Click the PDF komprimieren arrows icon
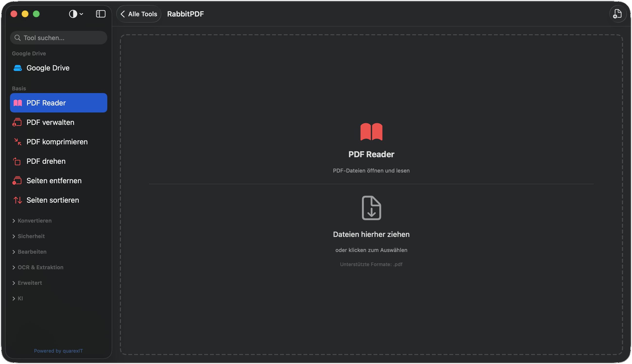Screen dimensions: 632x364 pyautogui.click(x=18, y=142)
